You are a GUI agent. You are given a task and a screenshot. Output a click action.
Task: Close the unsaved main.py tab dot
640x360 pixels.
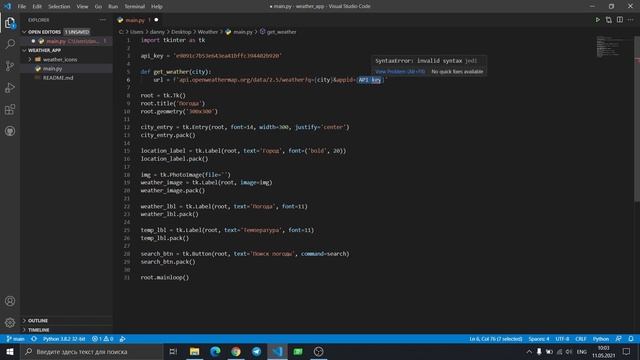tap(156, 20)
